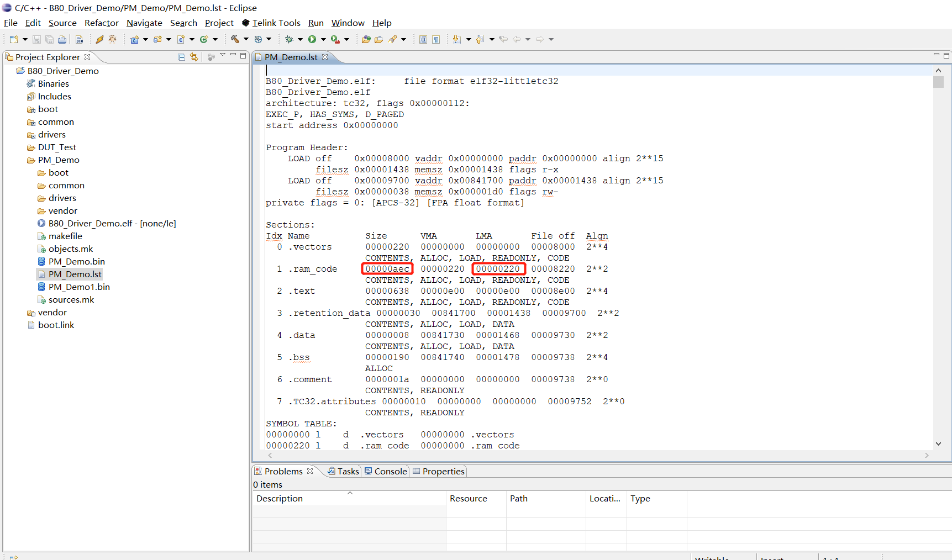The height and width of the screenshot is (560, 952).
Task: Switch to the Console tab
Action: 386,471
